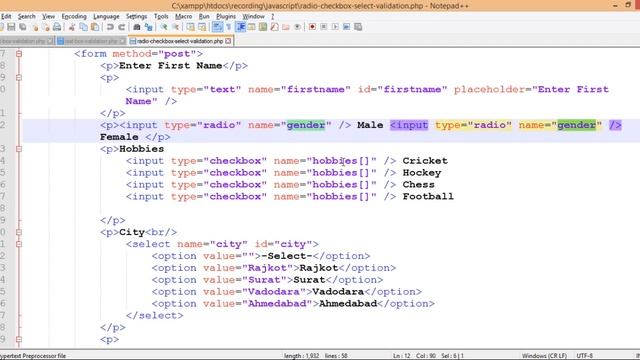Open the Document Map icon
Image resolution: width=640 pixels, height=360 pixels.
[x=263, y=27]
